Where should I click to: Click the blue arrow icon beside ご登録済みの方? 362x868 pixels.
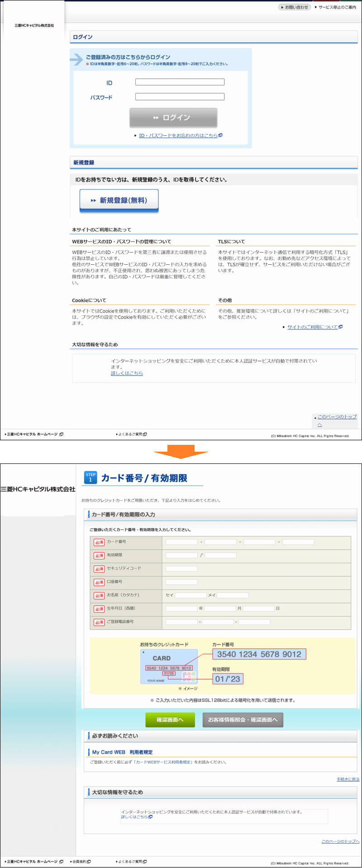(77, 59)
